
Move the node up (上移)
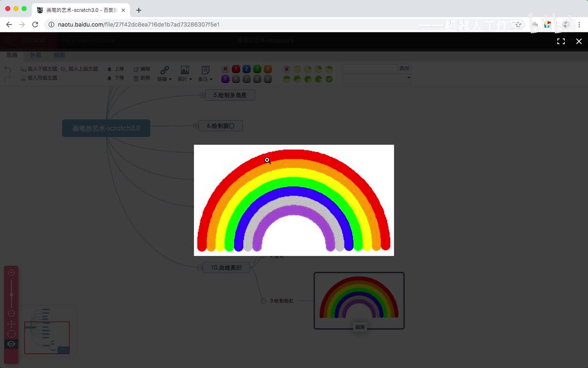pyautogui.click(x=116, y=69)
